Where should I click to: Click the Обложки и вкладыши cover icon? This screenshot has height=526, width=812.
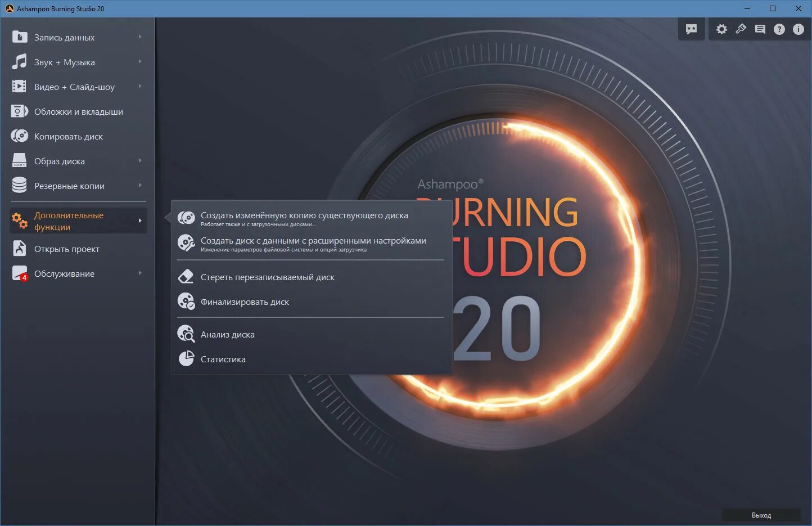pyautogui.click(x=20, y=111)
